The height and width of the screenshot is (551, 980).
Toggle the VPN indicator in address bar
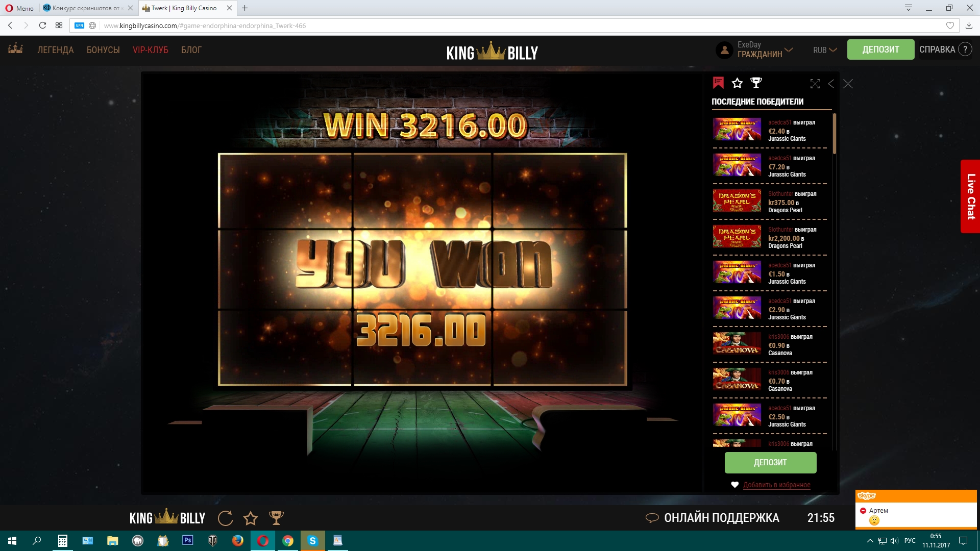[x=79, y=26]
